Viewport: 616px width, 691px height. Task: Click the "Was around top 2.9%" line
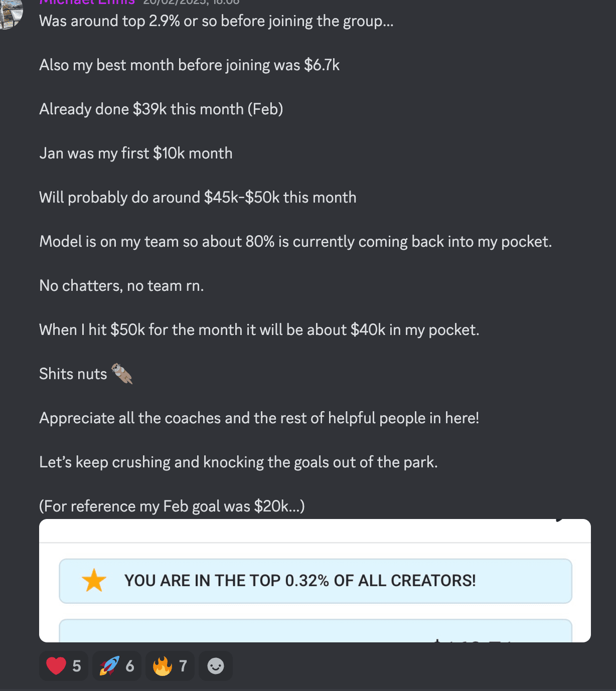216,21
